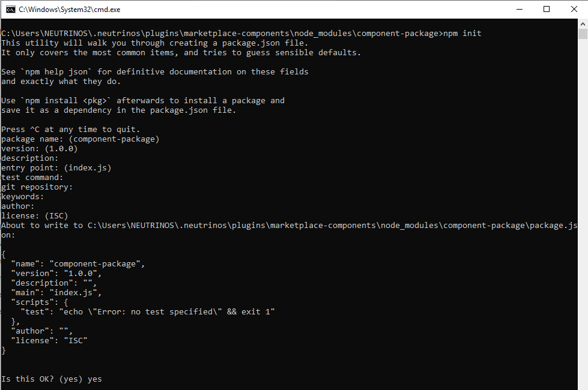Close the cmd.exe window
Viewport: 588px width, 390px height.
pyautogui.click(x=574, y=10)
